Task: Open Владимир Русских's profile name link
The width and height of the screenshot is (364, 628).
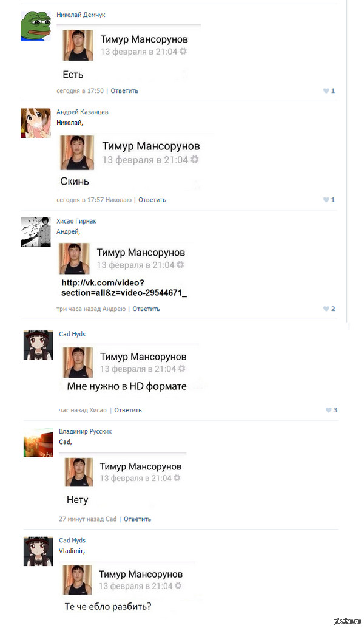Action: click(85, 431)
